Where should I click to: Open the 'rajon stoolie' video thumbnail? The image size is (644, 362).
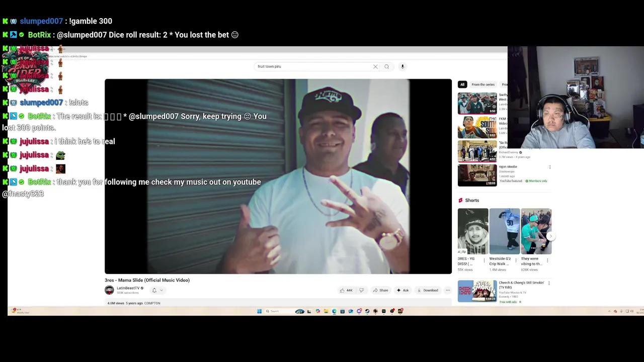(x=477, y=175)
